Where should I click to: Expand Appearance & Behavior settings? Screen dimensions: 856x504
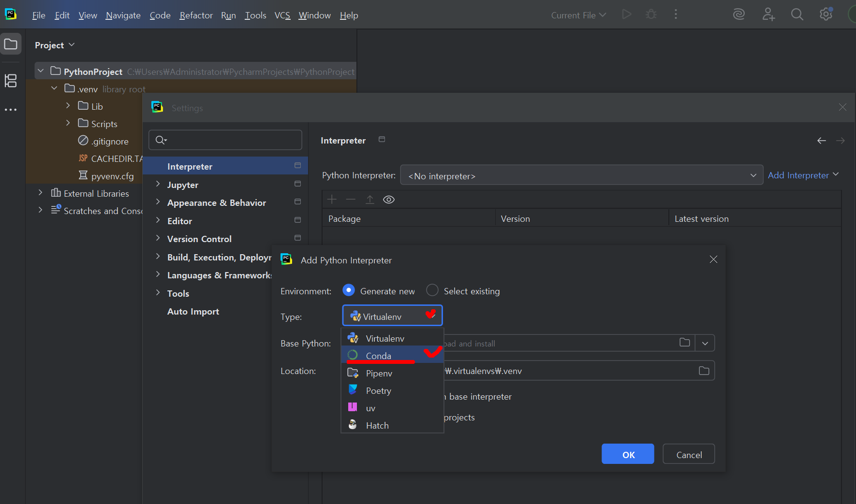158,202
